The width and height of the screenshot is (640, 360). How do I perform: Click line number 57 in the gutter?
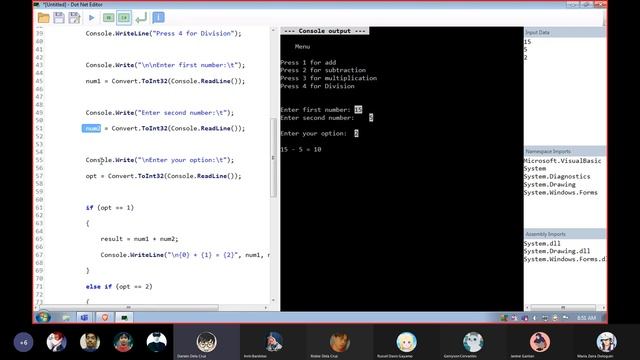[x=39, y=176]
